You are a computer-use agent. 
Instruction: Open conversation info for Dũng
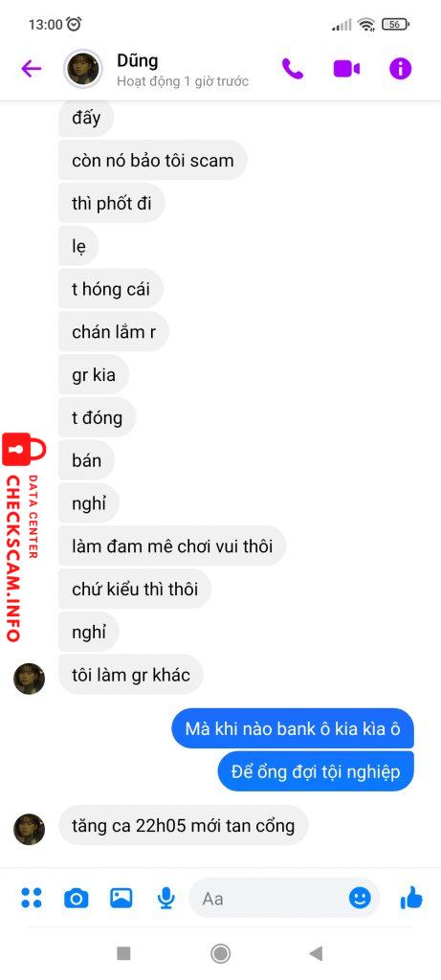[x=401, y=68]
